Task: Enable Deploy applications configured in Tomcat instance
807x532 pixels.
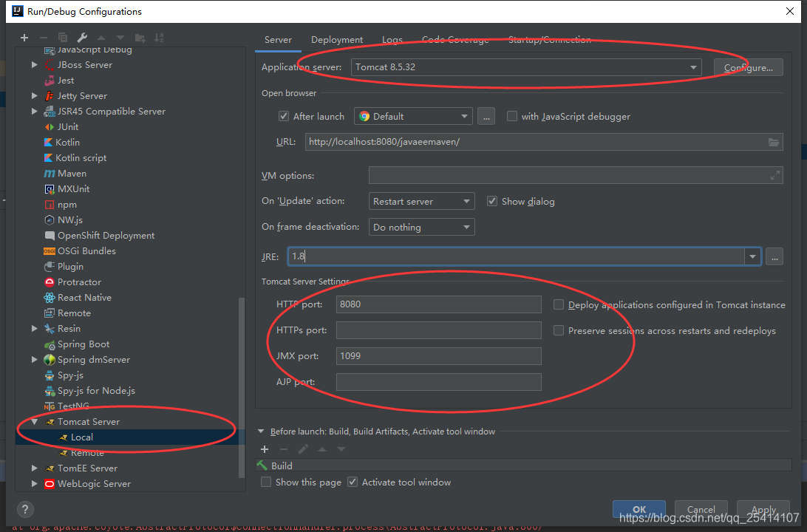Action: (559, 304)
